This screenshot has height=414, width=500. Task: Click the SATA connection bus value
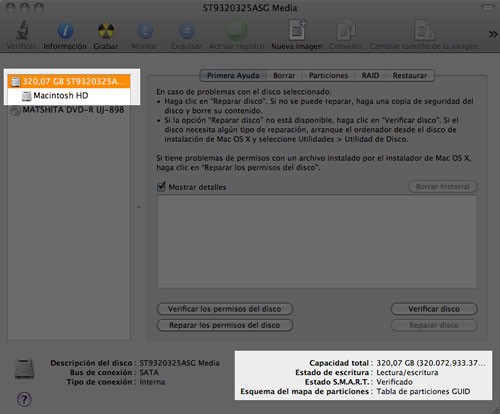click(149, 372)
